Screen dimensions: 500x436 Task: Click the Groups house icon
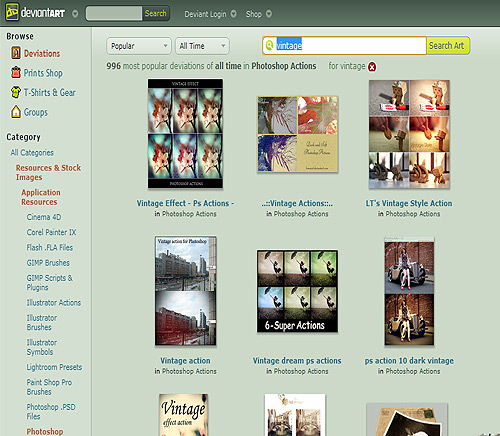[16, 112]
